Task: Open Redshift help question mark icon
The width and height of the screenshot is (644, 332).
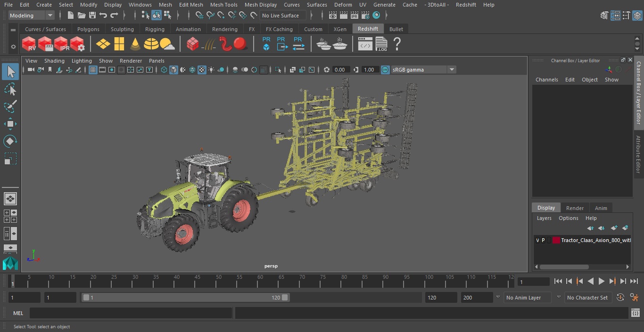Action: point(397,44)
